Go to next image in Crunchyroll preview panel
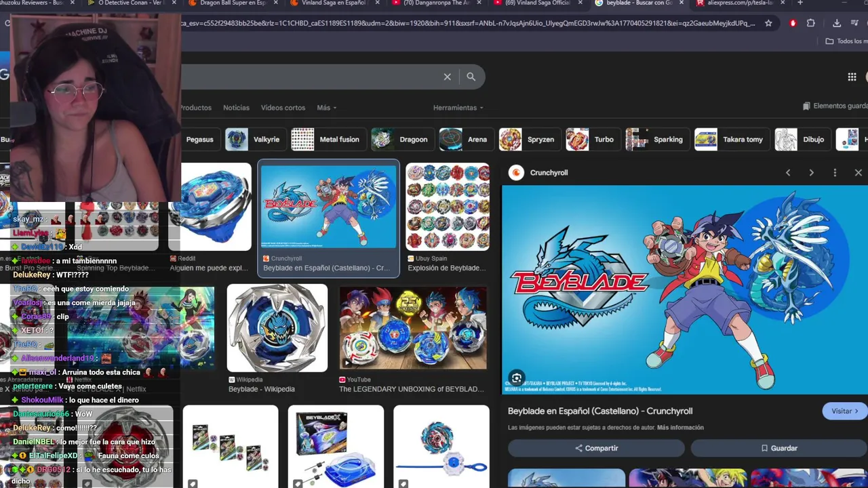Image resolution: width=868 pixels, height=488 pixels. click(811, 173)
